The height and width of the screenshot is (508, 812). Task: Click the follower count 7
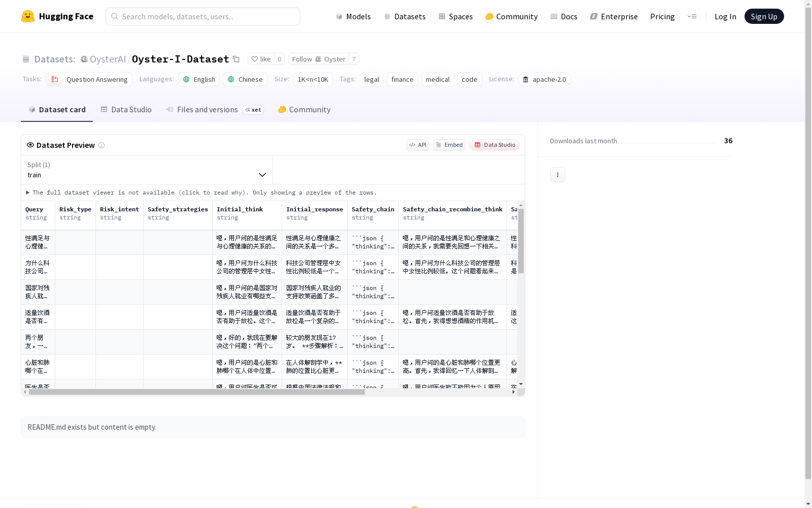354,59
